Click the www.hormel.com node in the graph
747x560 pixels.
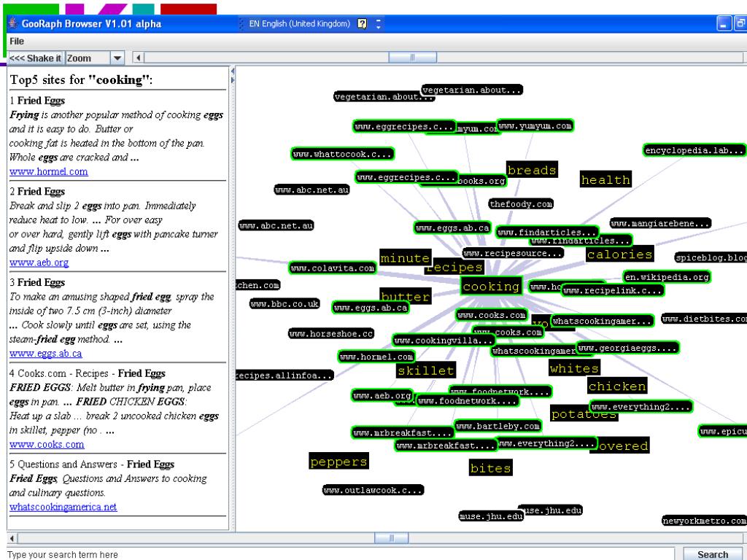(377, 356)
